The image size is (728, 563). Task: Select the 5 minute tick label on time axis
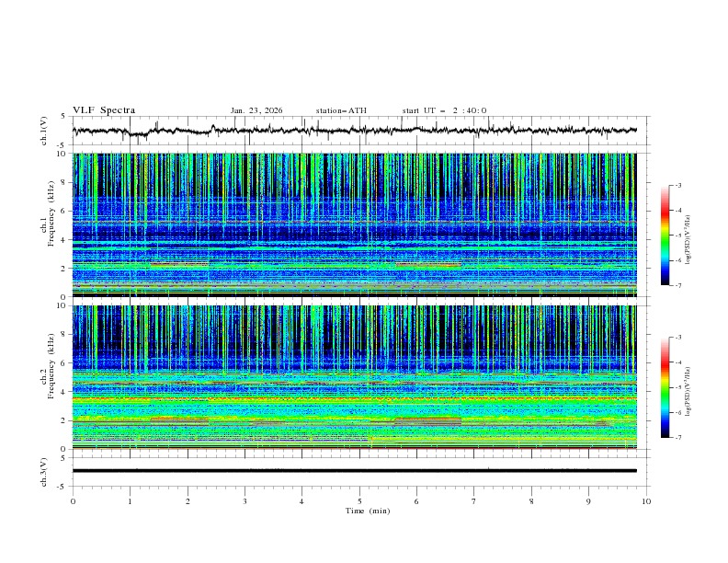point(359,501)
